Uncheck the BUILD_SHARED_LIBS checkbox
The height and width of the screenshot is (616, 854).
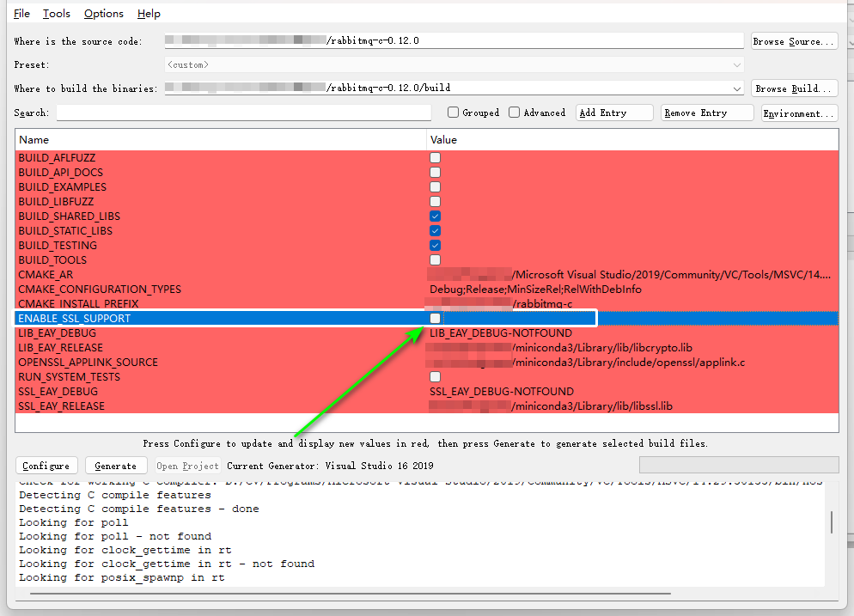click(436, 217)
